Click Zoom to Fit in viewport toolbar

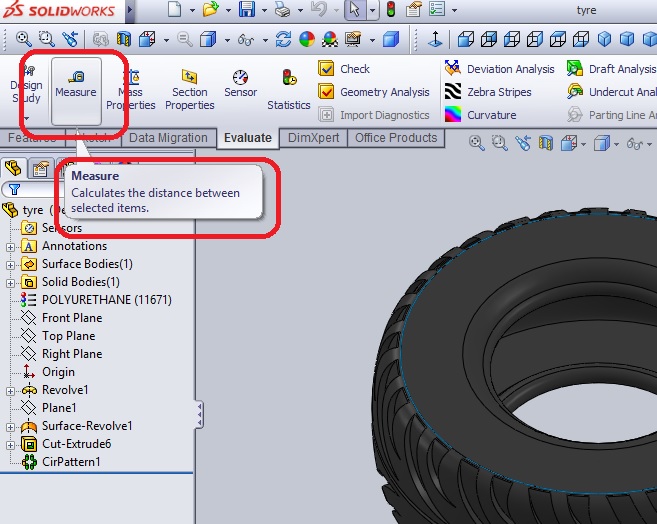point(476,143)
